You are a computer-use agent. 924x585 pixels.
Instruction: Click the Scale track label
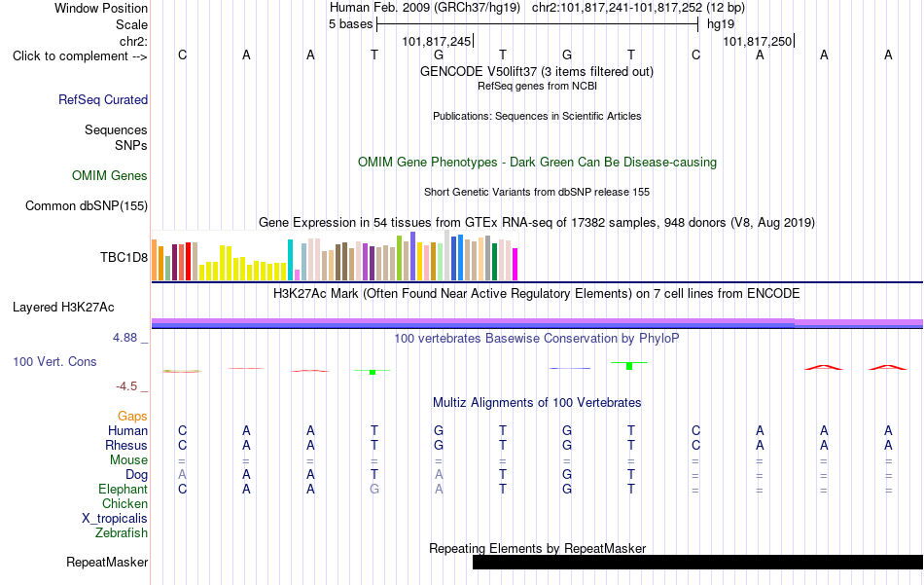click(131, 24)
